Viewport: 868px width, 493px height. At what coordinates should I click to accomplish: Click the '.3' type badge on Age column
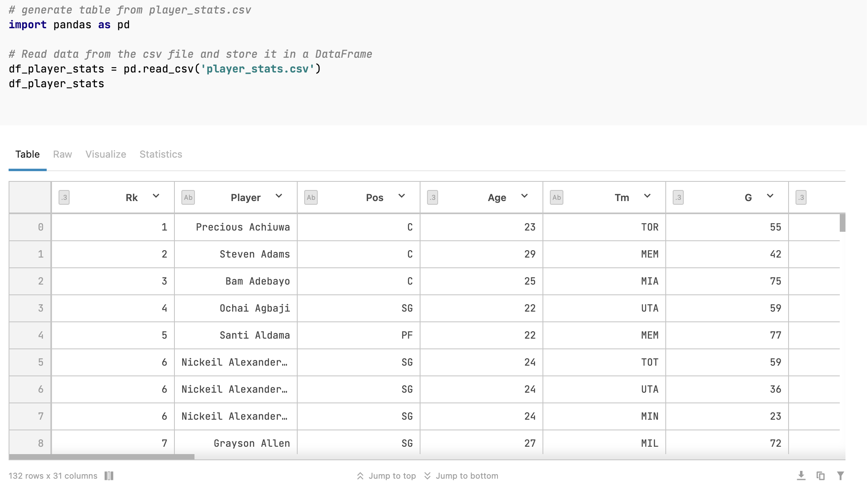tap(432, 197)
